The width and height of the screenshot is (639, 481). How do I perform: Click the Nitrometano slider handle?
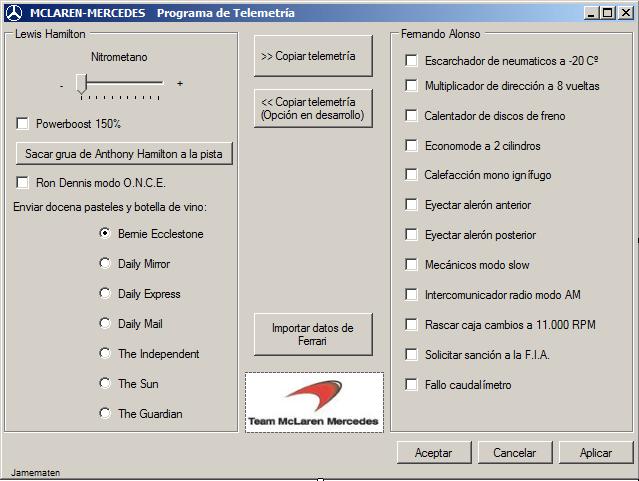[81, 85]
